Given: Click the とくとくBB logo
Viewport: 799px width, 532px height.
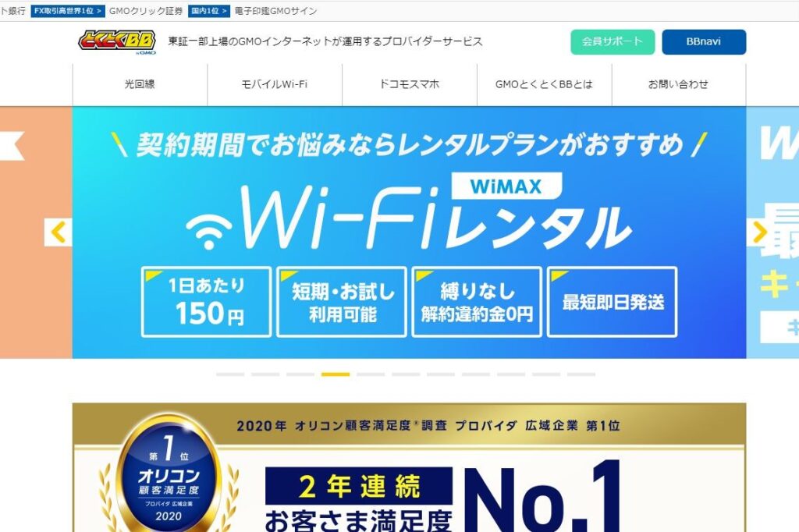Looking at the screenshot, I should click(117, 42).
